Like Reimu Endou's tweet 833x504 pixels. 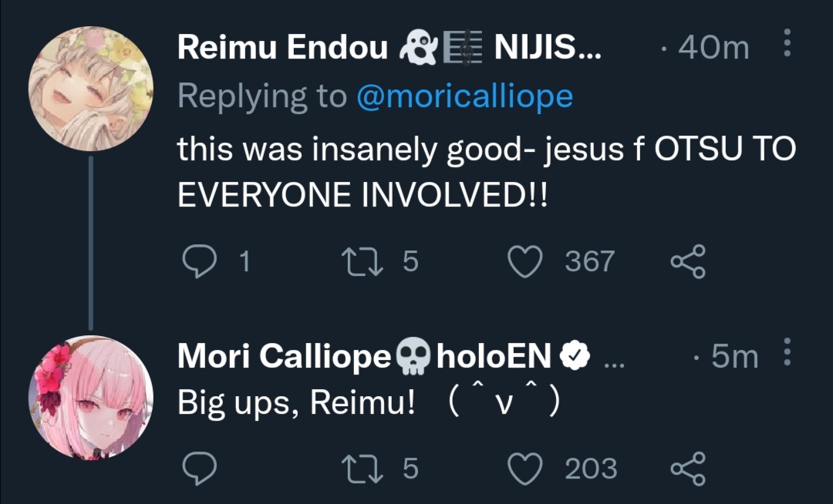coord(527,262)
